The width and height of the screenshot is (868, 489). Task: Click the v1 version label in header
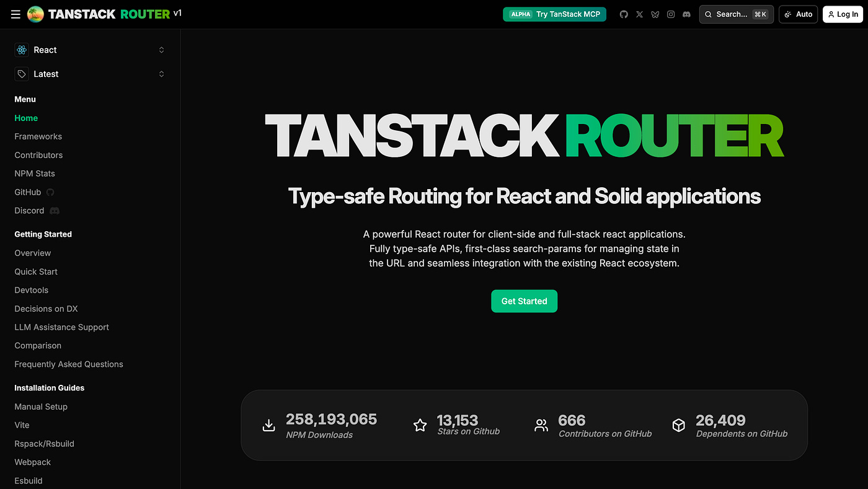tap(178, 13)
